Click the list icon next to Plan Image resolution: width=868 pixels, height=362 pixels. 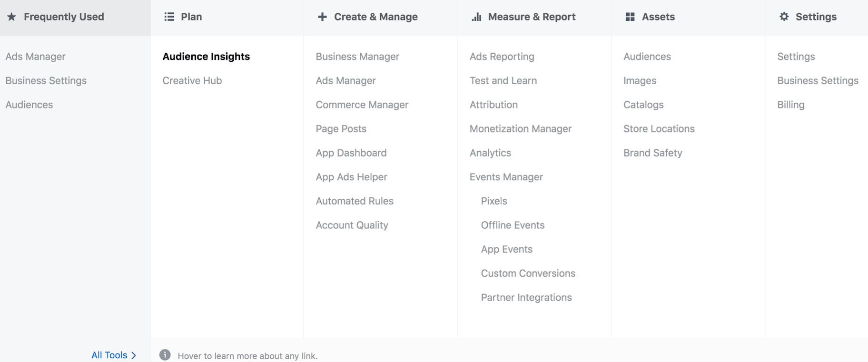tap(169, 17)
